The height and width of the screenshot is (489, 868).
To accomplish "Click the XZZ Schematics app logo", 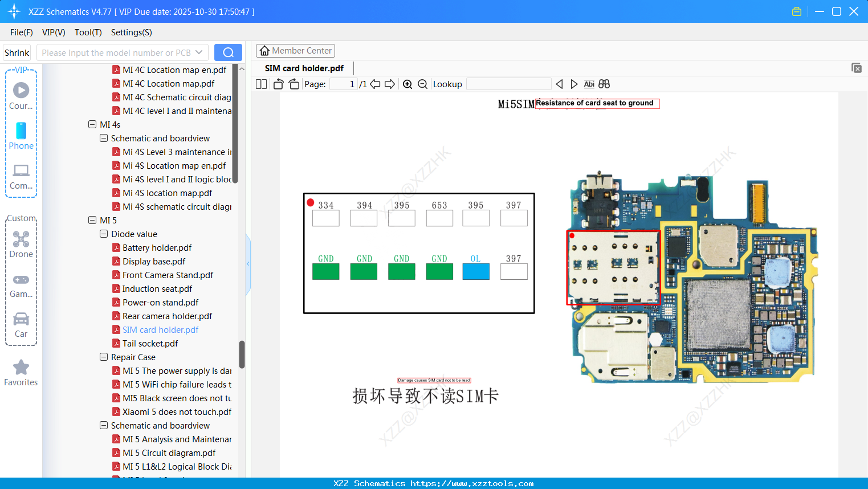I will pyautogui.click(x=14, y=11).
